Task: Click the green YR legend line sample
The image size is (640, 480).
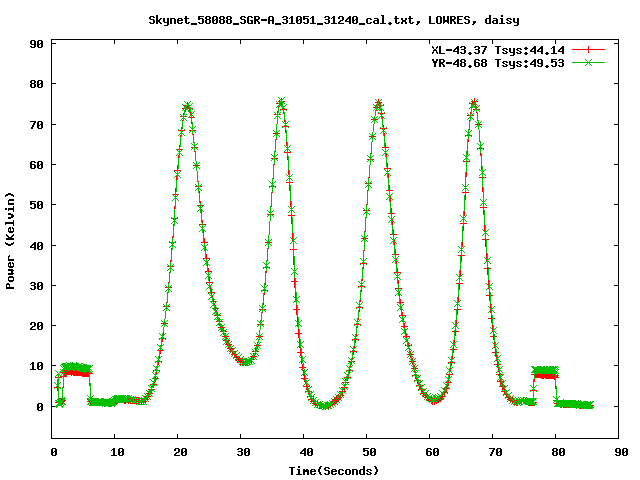Action: coord(588,62)
